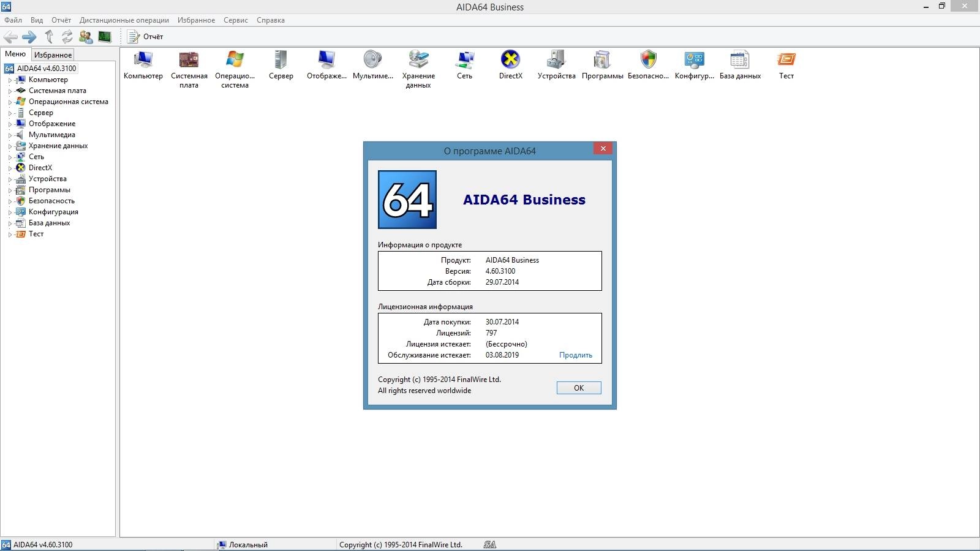
Task: Select База данных in the sidebar tree
Action: click(x=49, y=223)
